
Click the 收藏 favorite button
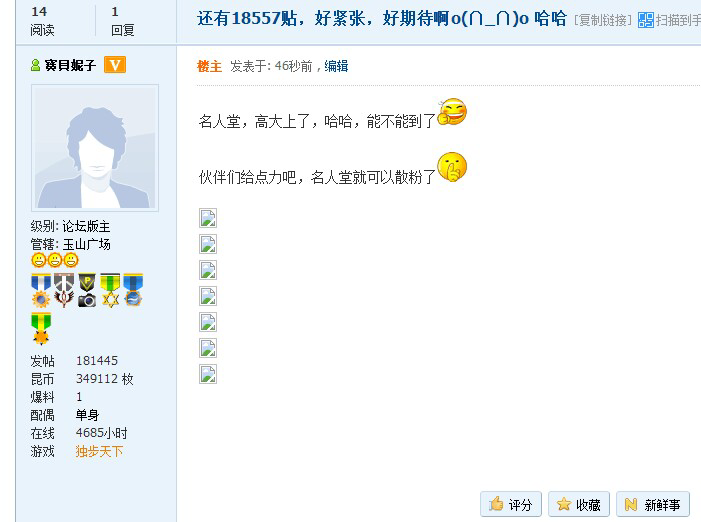coord(579,505)
